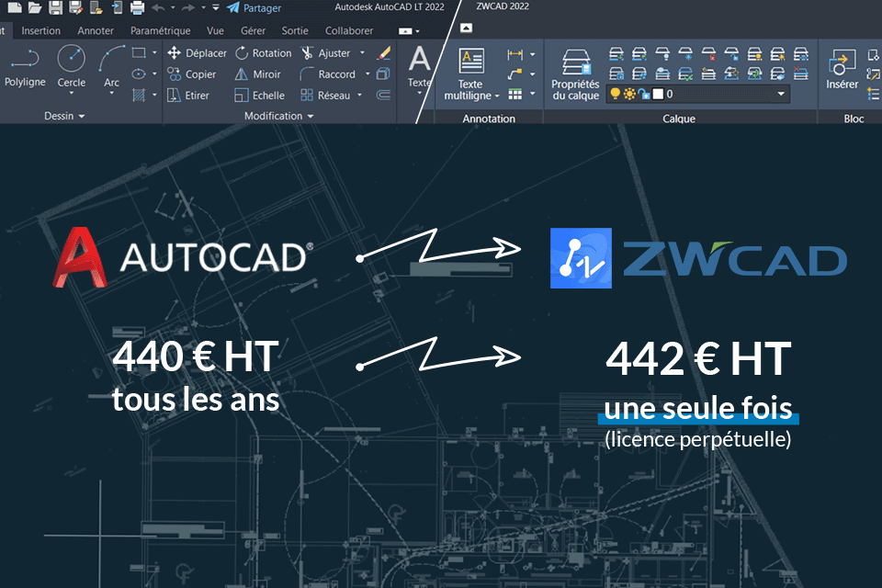Click the Miroir mirror tool

257,74
